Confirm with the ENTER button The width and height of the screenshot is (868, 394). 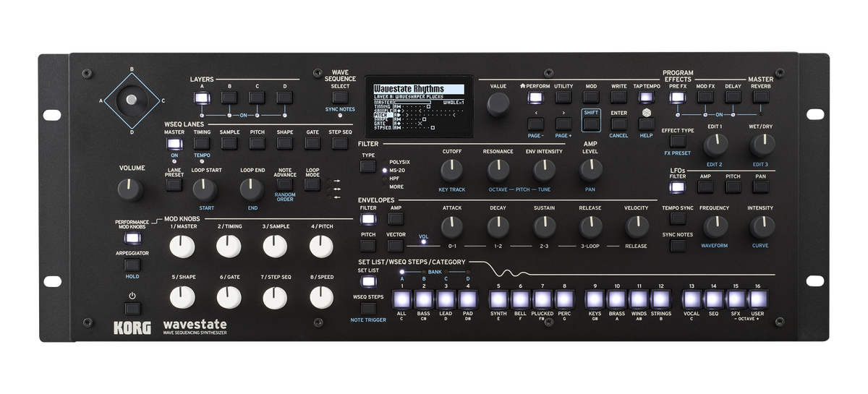click(x=619, y=124)
